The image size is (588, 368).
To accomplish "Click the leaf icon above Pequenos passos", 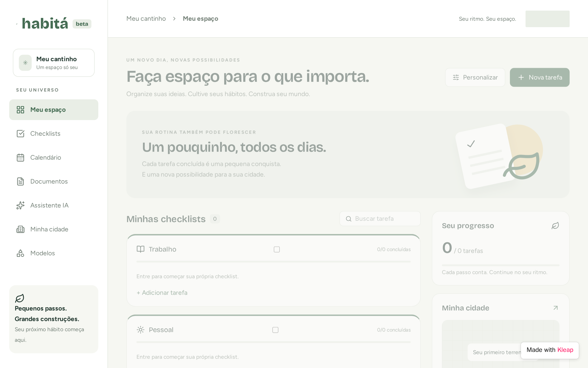I will (x=20, y=298).
